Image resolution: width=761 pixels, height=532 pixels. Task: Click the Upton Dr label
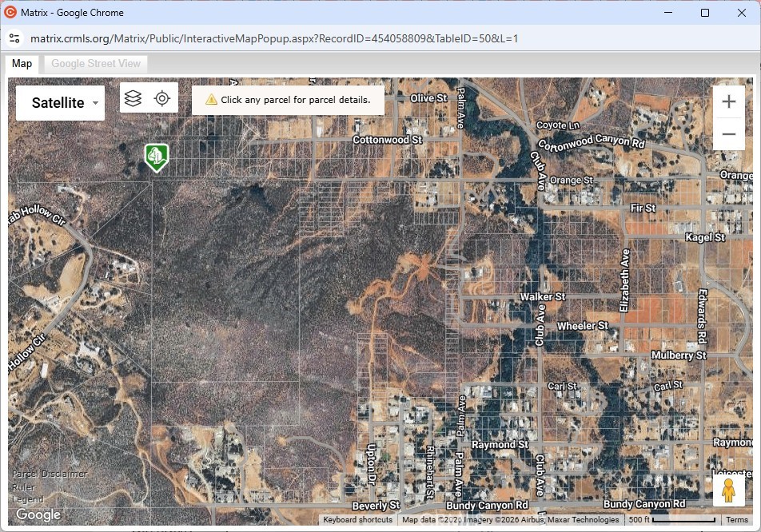click(371, 464)
